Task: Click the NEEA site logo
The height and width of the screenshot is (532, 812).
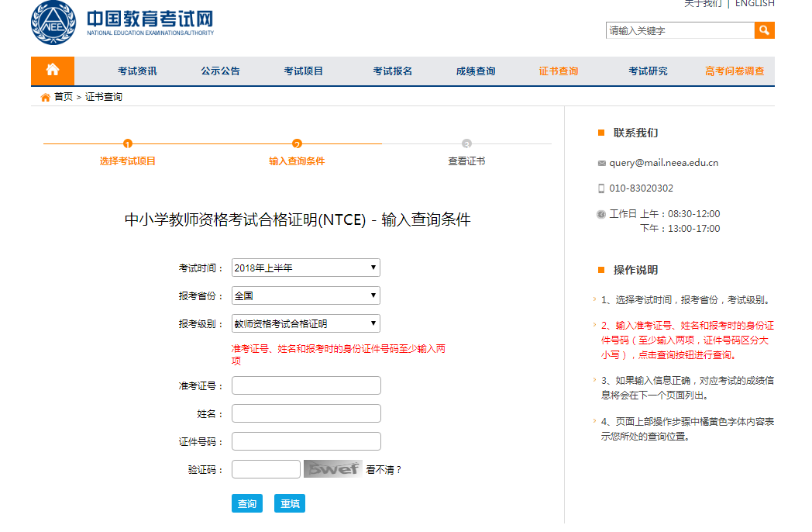Action: pos(54,23)
